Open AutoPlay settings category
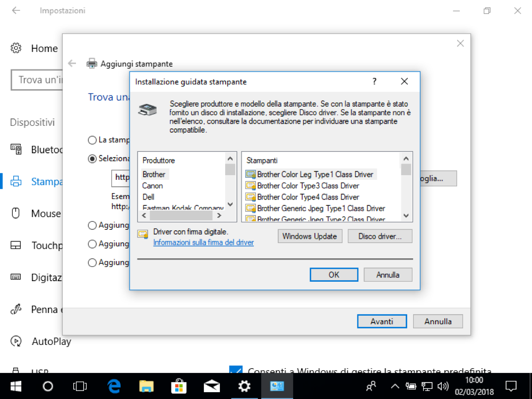The height and width of the screenshot is (399, 532). click(x=41, y=341)
